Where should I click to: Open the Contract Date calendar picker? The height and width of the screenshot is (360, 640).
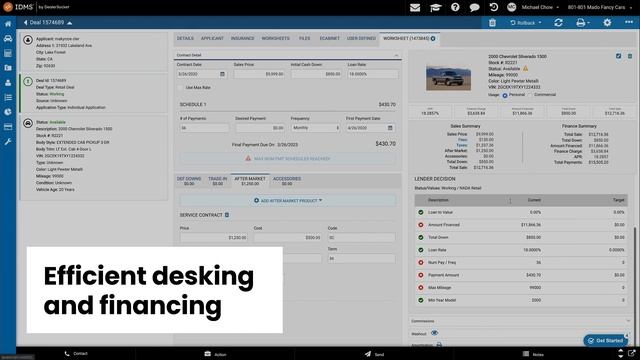pyautogui.click(x=222, y=74)
